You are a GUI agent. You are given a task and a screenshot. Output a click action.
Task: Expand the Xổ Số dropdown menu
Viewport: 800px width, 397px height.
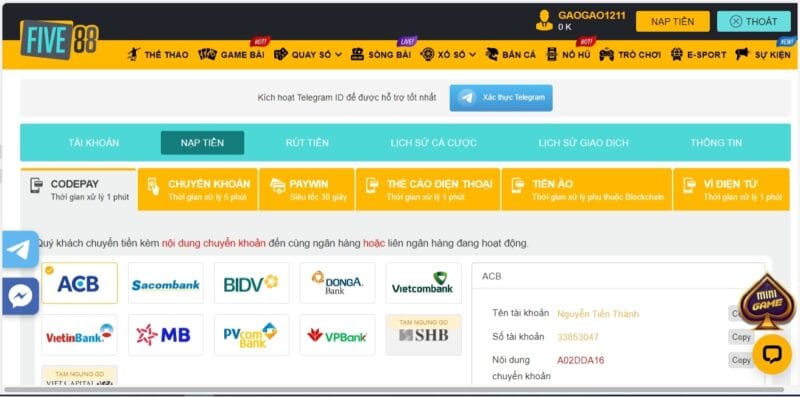pyautogui.click(x=448, y=55)
